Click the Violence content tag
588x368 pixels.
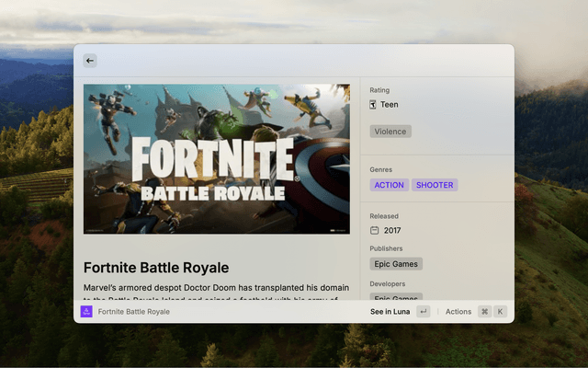pyautogui.click(x=390, y=132)
